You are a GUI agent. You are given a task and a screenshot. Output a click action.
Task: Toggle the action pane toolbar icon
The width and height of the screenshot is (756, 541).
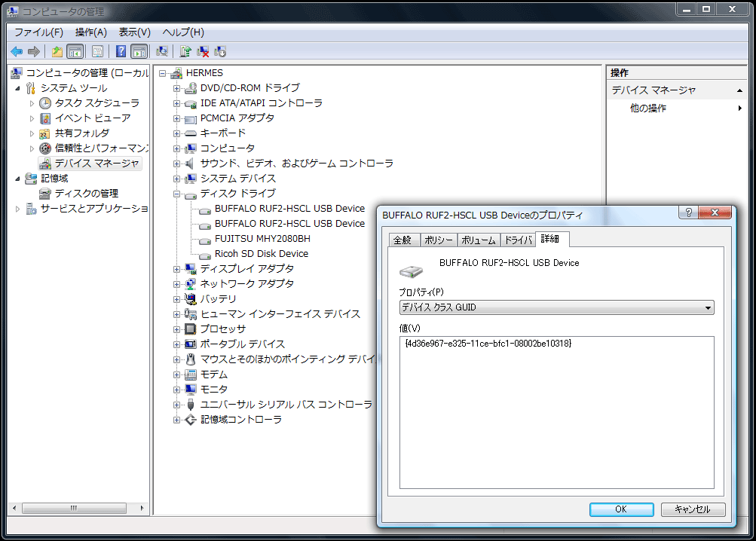pos(139,51)
